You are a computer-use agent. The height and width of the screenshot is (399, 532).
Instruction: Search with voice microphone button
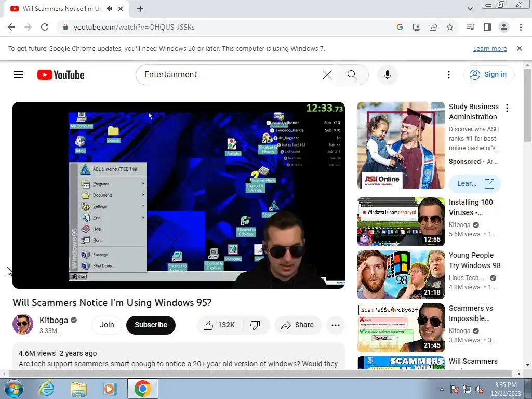click(x=388, y=75)
